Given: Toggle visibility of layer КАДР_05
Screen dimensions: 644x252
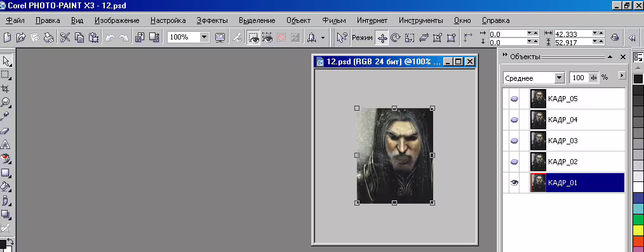Looking at the screenshot, I should click(x=514, y=99).
